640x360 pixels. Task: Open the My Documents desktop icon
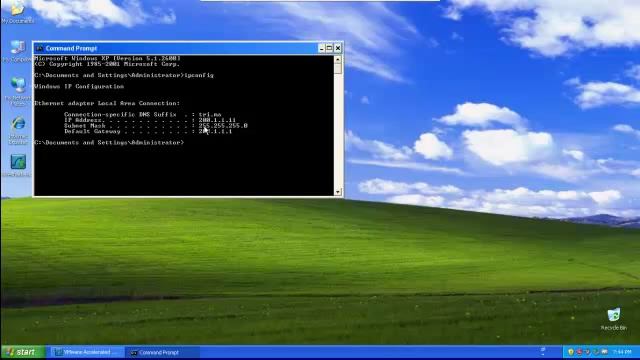[x=17, y=11]
